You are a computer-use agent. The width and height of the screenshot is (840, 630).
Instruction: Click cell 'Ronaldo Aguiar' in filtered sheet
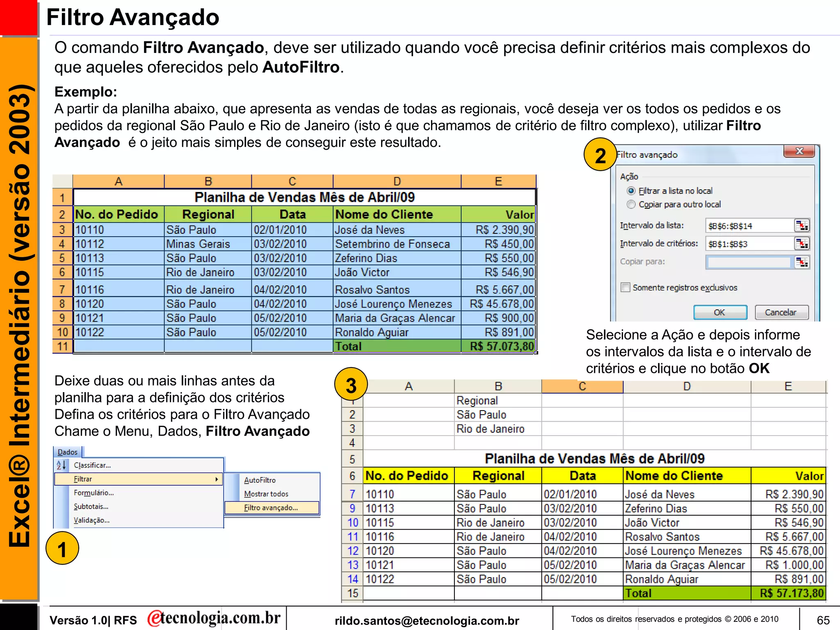(x=687, y=579)
